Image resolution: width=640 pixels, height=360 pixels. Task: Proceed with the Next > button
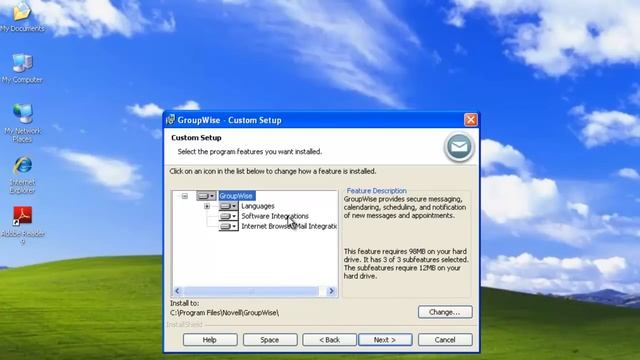(385, 340)
